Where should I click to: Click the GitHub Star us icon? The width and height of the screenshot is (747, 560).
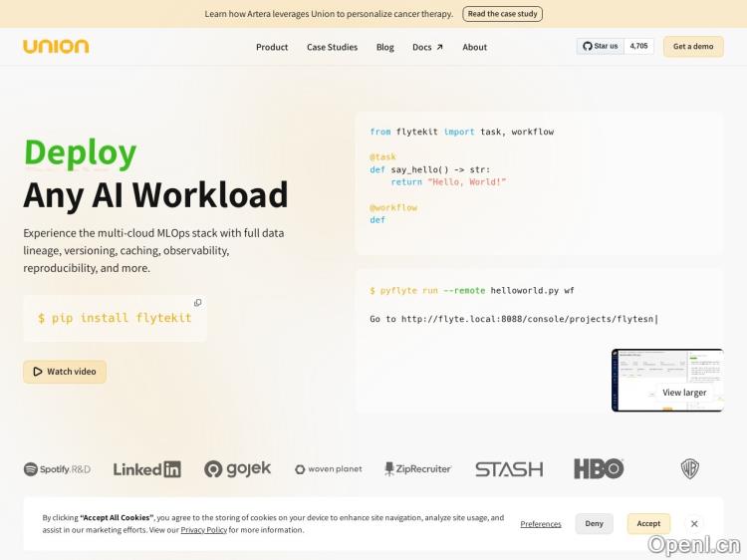(588, 46)
